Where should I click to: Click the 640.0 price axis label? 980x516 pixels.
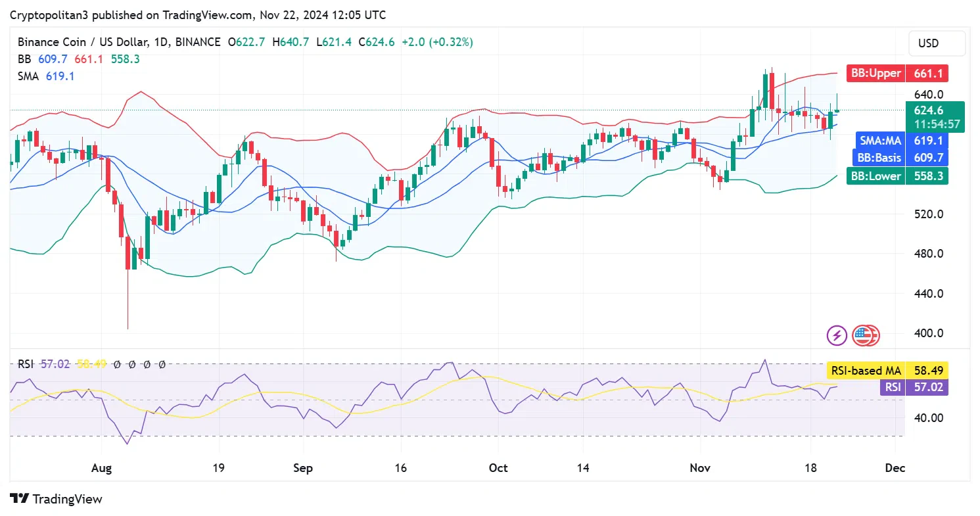click(x=929, y=94)
